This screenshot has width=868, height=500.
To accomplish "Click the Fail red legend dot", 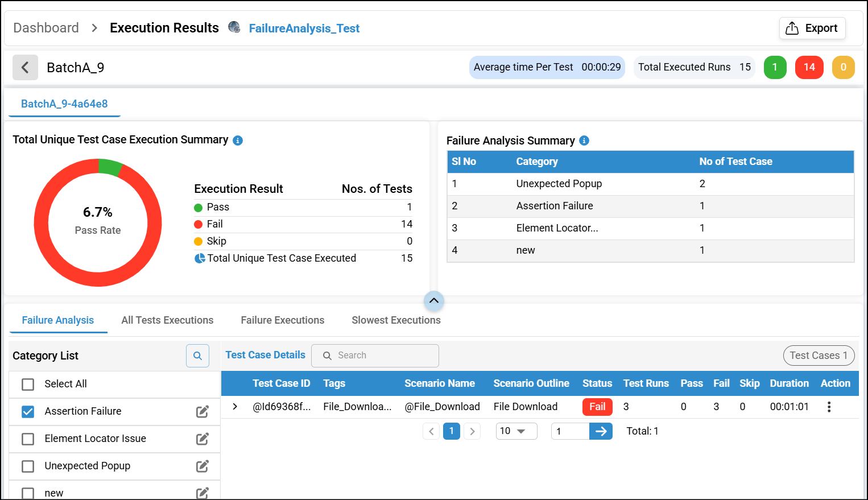I will 199,225.
